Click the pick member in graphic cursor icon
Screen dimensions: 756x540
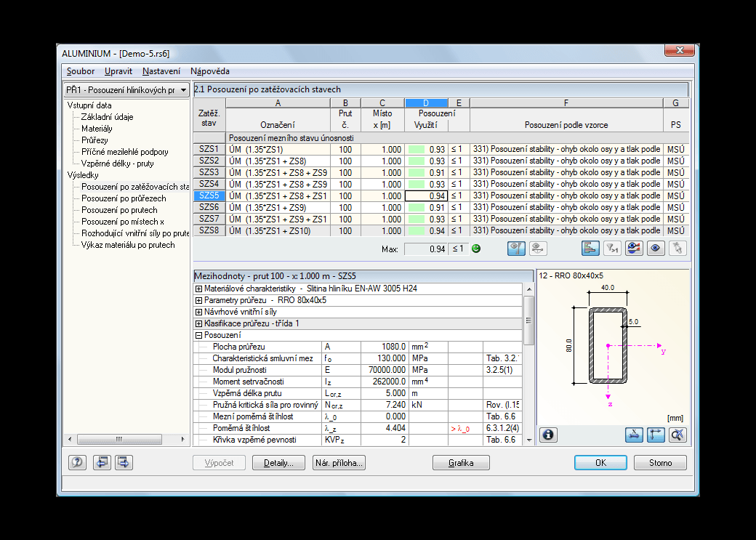click(677, 249)
